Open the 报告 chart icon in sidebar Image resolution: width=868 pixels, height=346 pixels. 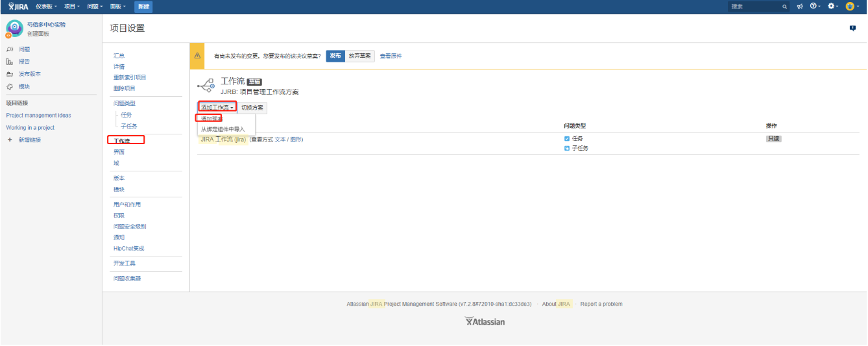click(10, 62)
